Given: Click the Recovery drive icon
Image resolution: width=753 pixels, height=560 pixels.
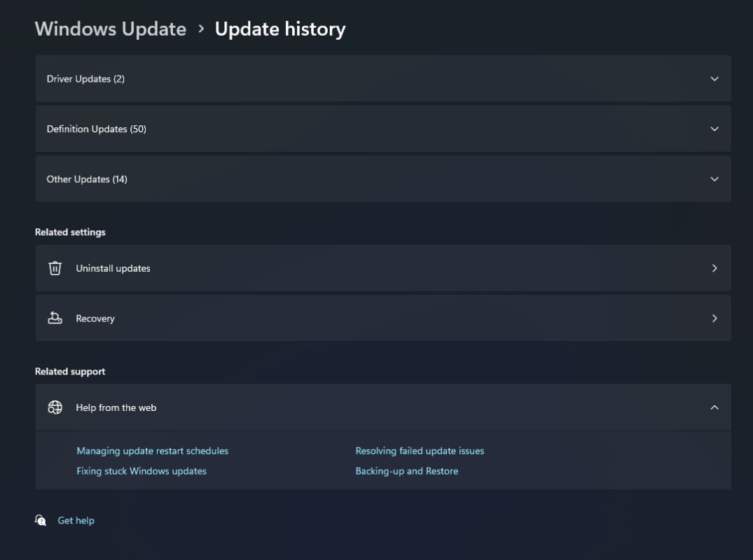Looking at the screenshot, I should (x=55, y=318).
